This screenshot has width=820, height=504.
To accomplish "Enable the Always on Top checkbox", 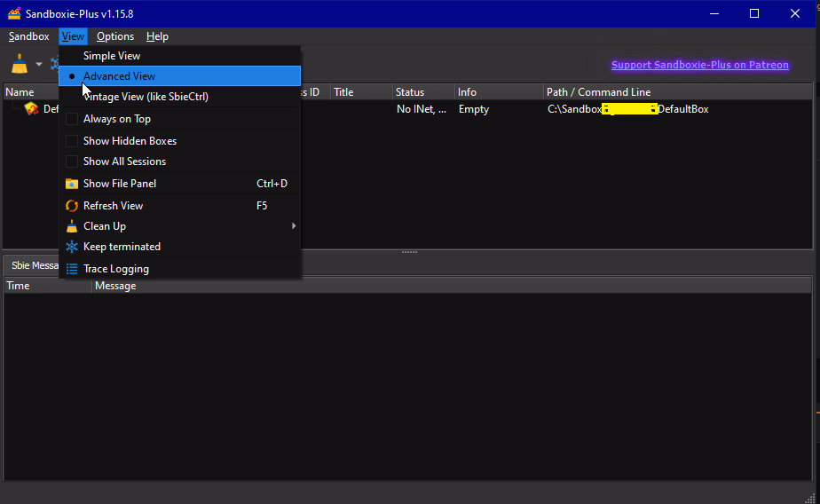I will coord(72,119).
